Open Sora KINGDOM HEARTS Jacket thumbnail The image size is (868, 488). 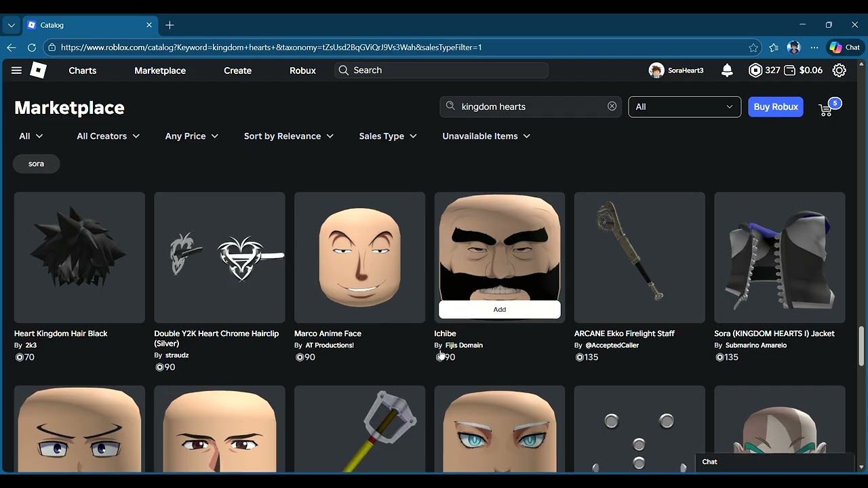(x=780, y=258)
